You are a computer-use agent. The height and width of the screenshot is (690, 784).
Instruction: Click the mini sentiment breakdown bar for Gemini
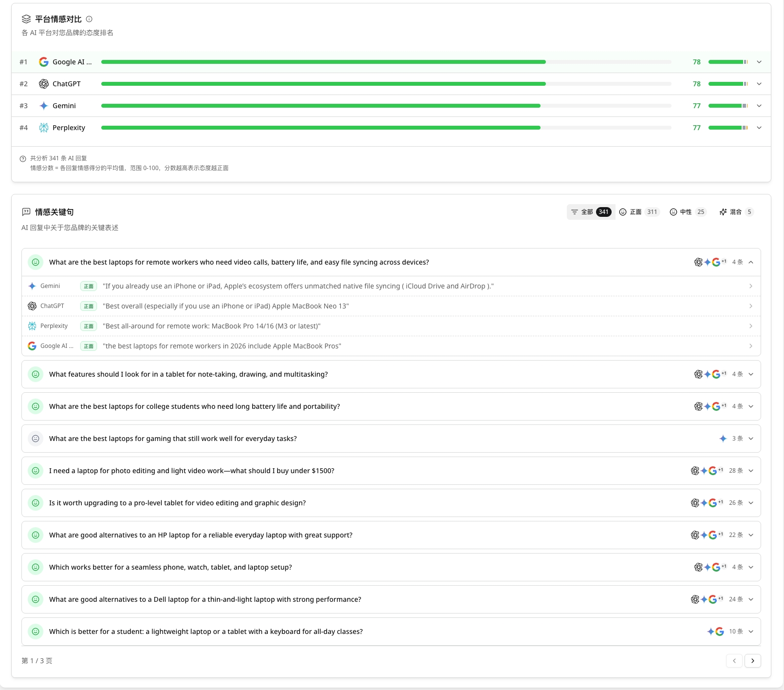(728, 106)
